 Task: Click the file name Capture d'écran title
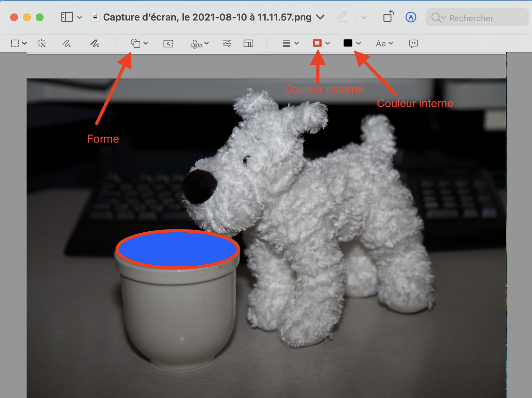pos(207,17)
